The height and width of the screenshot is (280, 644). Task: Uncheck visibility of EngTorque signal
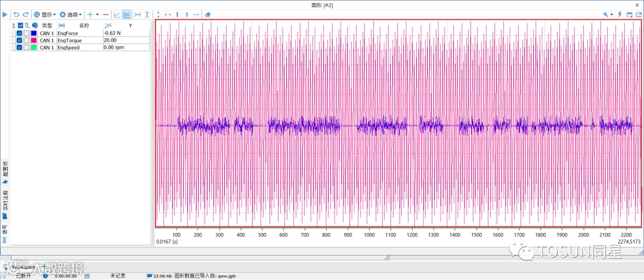[x=19, y=41]
